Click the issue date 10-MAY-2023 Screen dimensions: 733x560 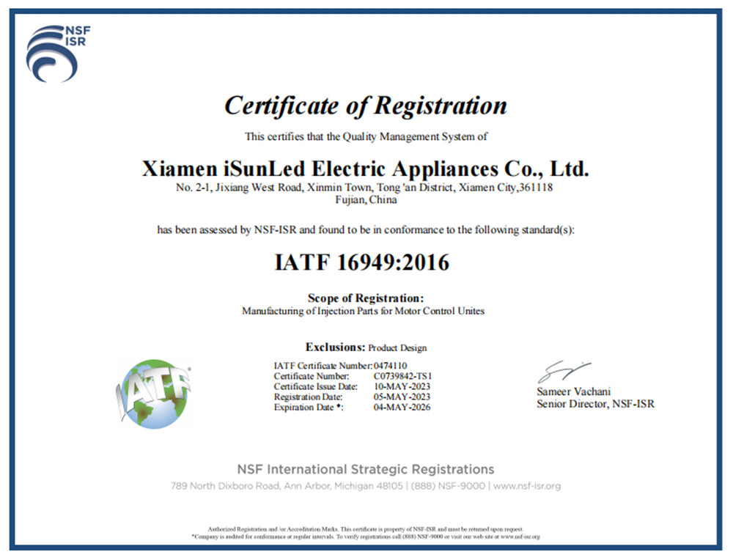pos(402,386)
